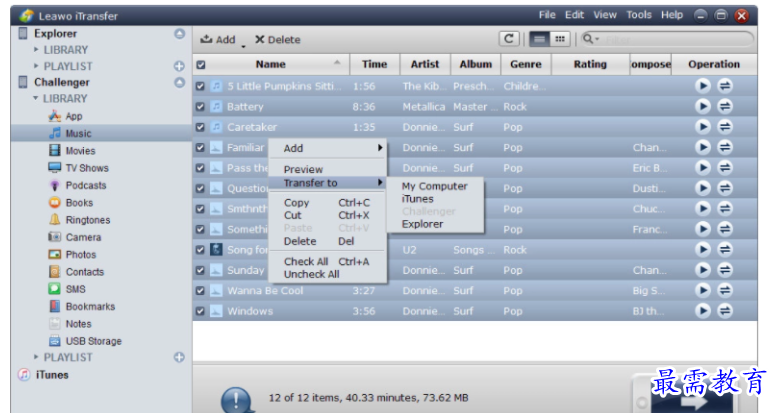Expand Explorer LIBRARY tree node

point(36,49)
